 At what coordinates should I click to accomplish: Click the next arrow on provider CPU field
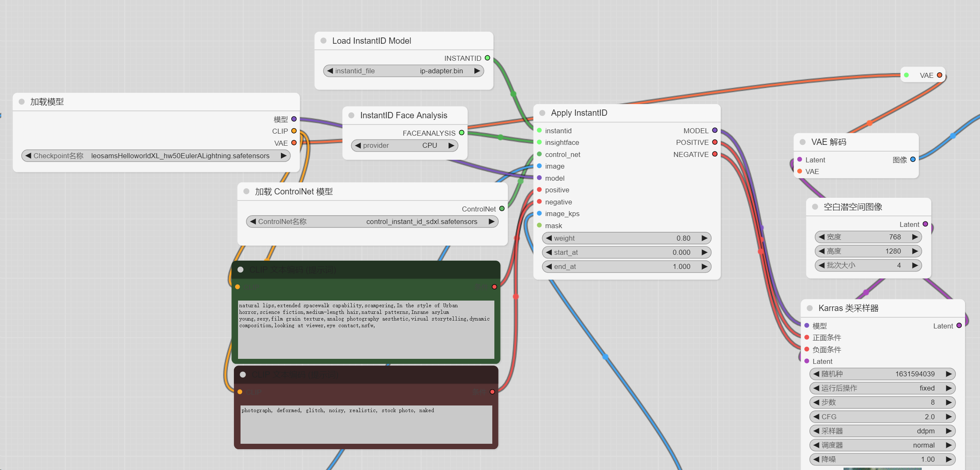(451, 145)
